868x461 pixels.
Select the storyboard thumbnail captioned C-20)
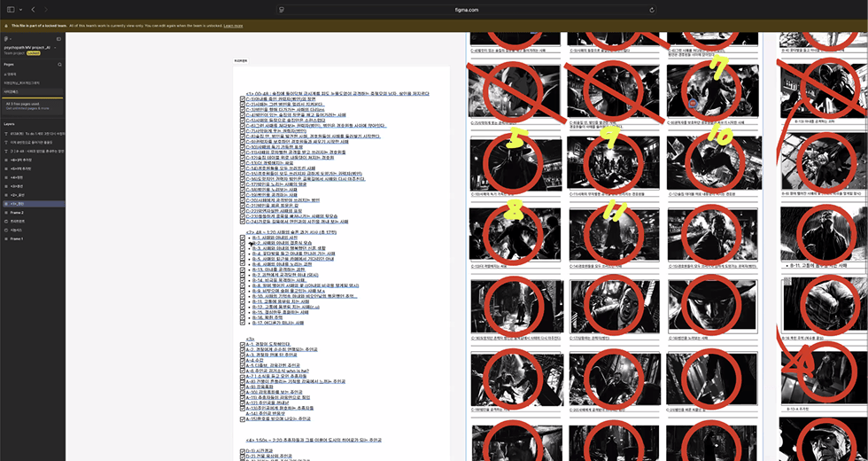pyautogui.click(x=615, y=379)
